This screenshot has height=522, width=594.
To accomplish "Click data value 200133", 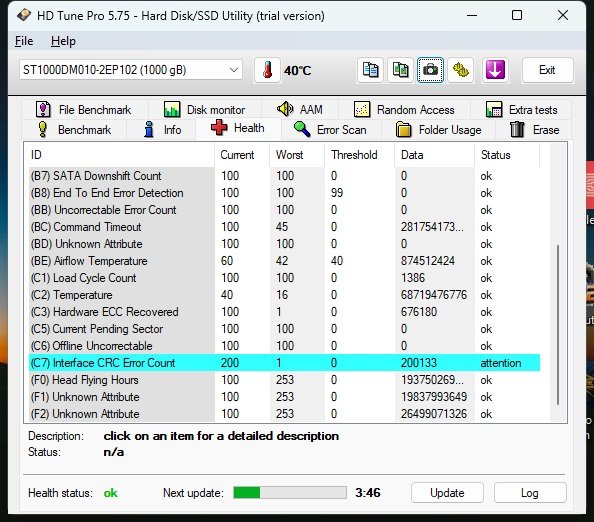I will 419,363.
